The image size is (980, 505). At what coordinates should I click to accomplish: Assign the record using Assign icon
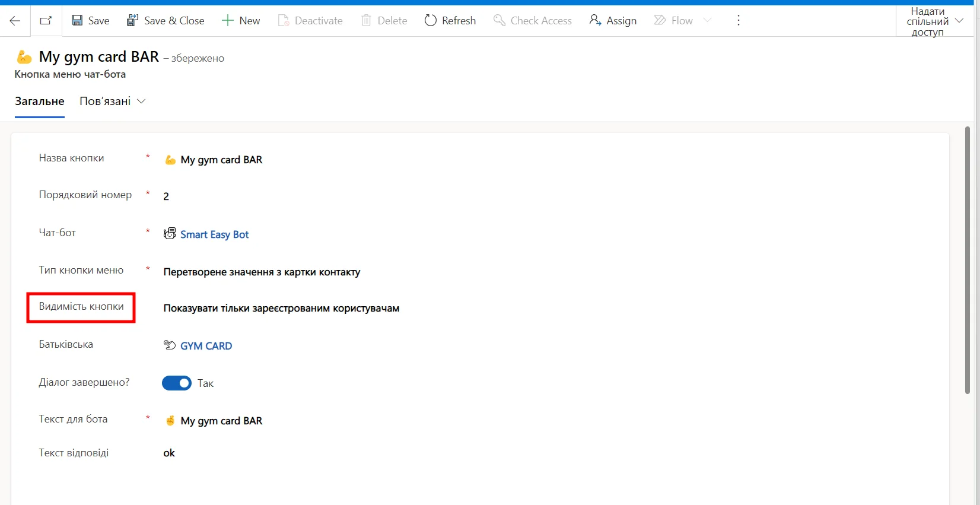[595, 21]
